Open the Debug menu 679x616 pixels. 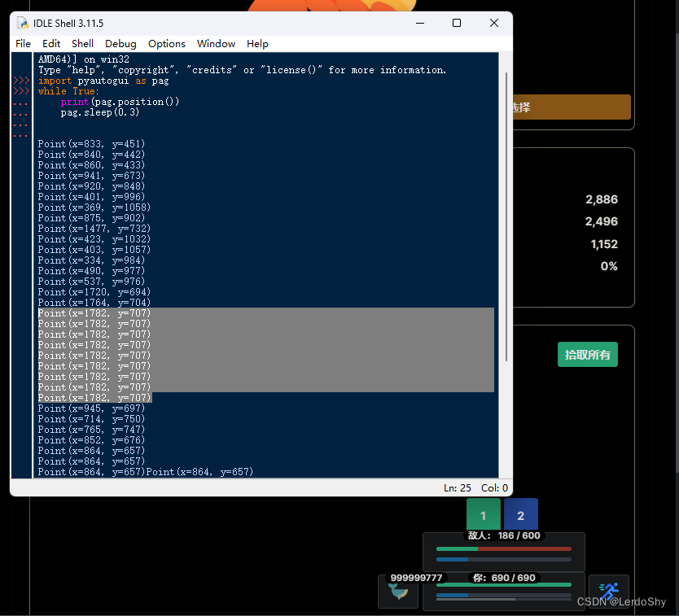coord(120,43)
